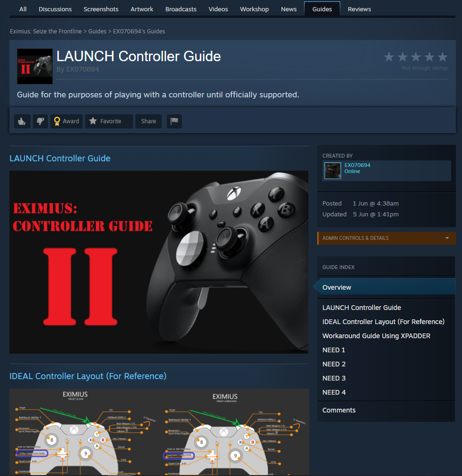The image size is (462, 476).
Task: Click the Share button
Action: (149, 121)
